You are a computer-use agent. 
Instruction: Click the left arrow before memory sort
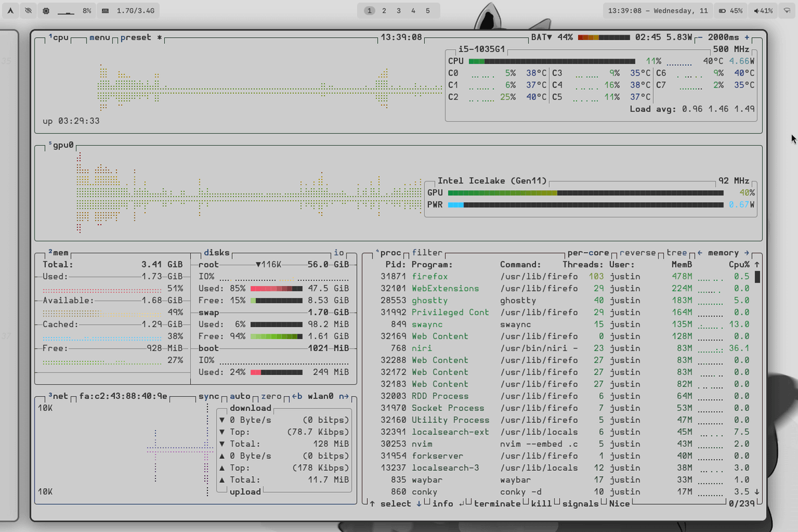pos(700,253)
